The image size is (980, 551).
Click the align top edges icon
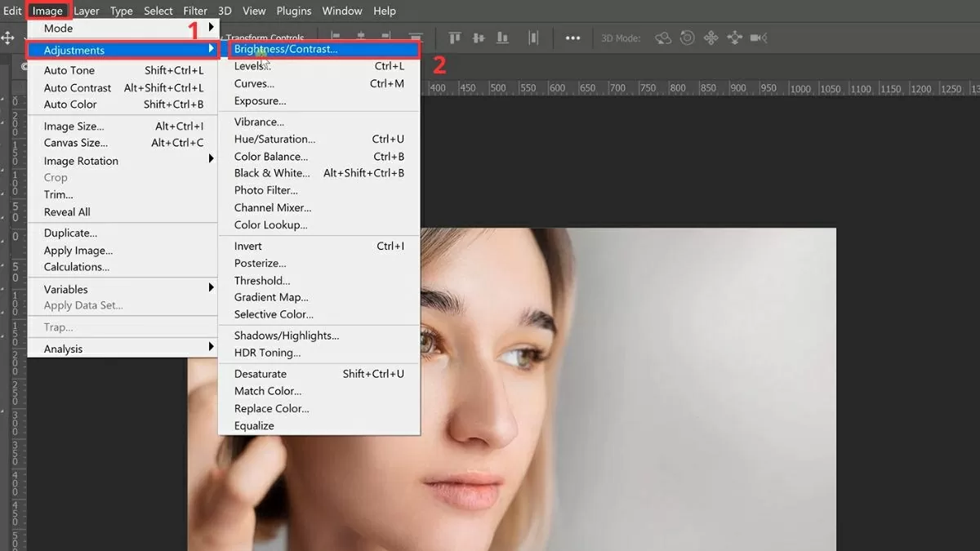[x=455, y=38]
